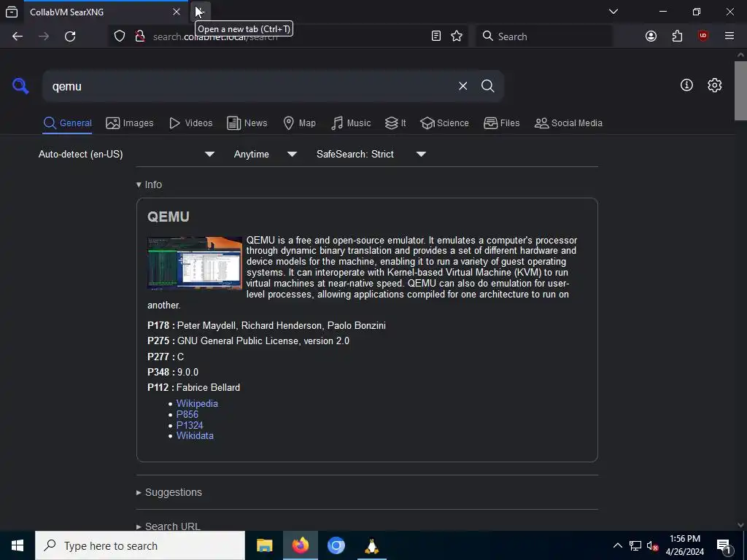The width and height of the screenshot is (747, 560).
Task: Expand the Search URL section
Action: [x=169, y=526]
